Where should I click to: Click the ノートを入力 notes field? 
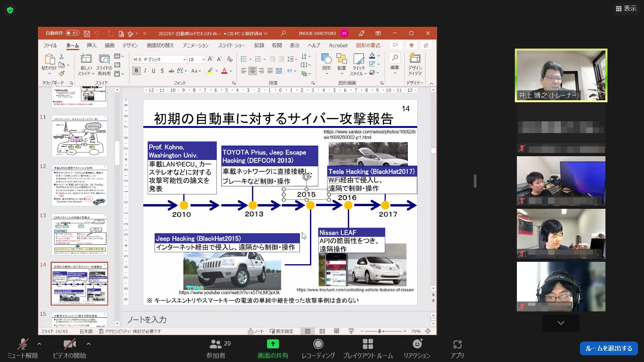(276, 320)
